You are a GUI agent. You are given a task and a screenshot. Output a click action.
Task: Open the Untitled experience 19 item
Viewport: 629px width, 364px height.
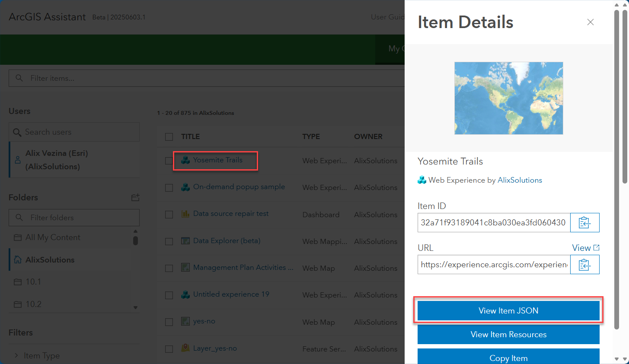pos(231,294)
